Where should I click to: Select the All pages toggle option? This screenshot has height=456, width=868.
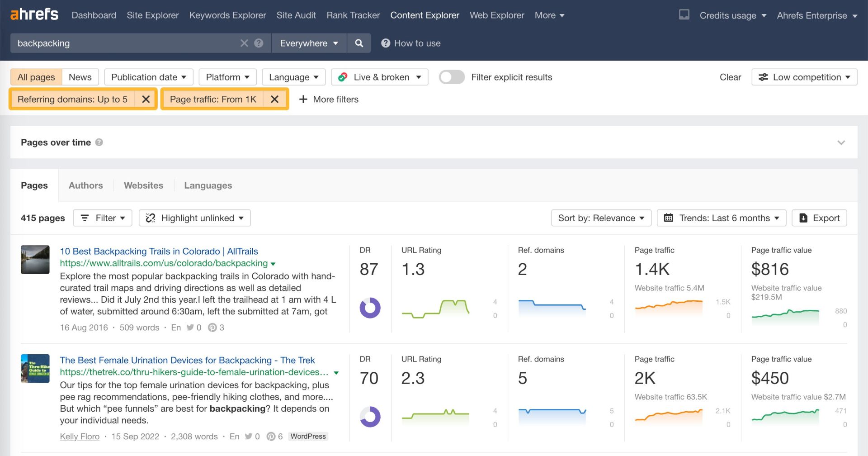point(36,77)
